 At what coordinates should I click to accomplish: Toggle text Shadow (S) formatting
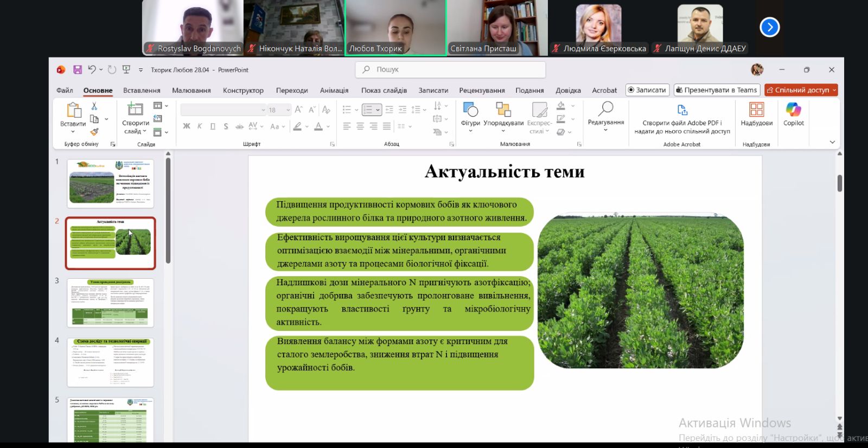pyautogui.click(x=226, y=126)
